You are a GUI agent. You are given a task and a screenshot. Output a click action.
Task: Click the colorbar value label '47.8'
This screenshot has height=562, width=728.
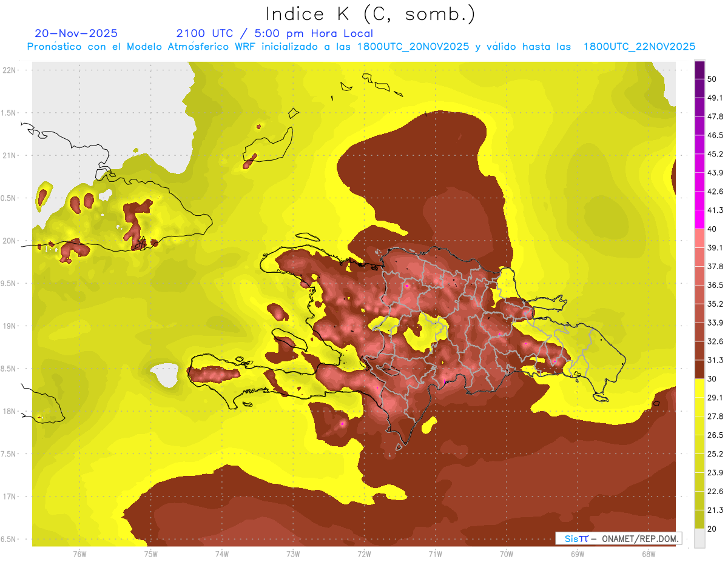tap(715, 116)
